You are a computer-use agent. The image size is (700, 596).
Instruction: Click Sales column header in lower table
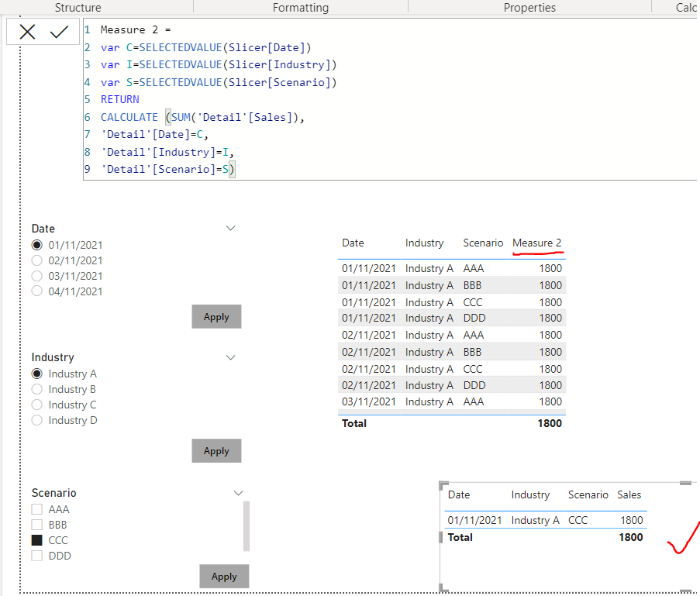click(x=629, y=494)
